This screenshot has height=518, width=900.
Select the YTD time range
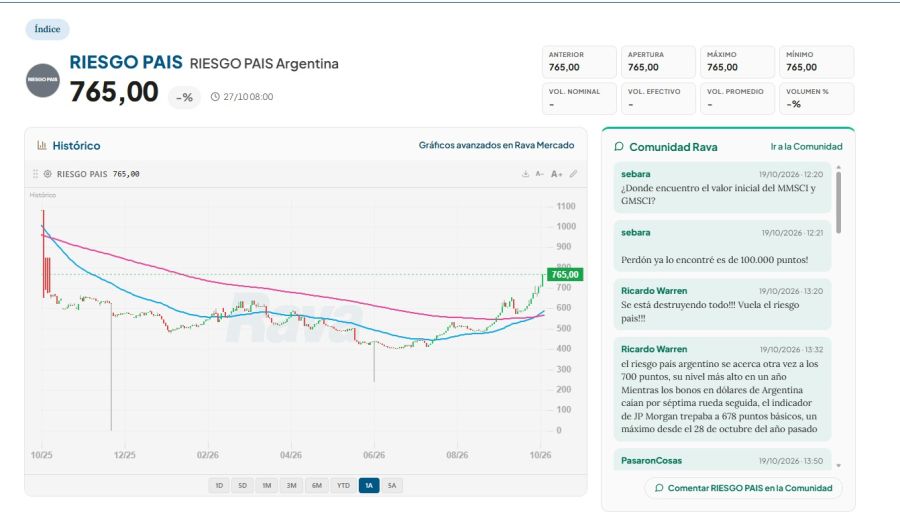coord(343,485)
